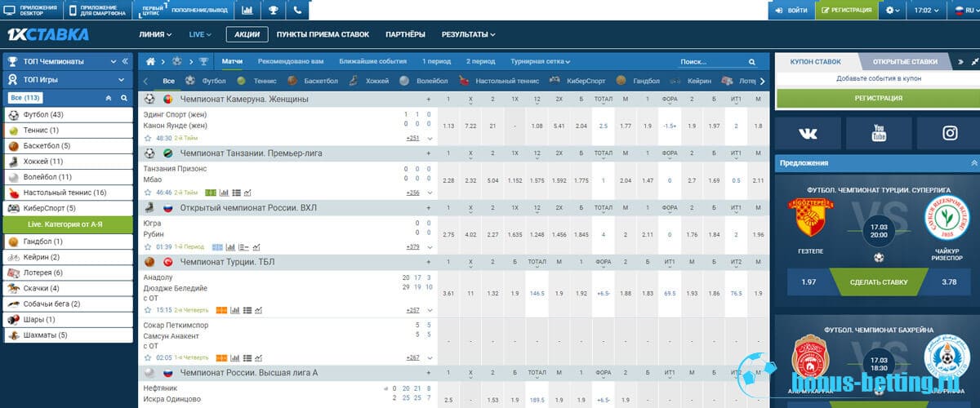Open Live. Категория от А-Я
The image size is (980, 408).
pos(68,224)
